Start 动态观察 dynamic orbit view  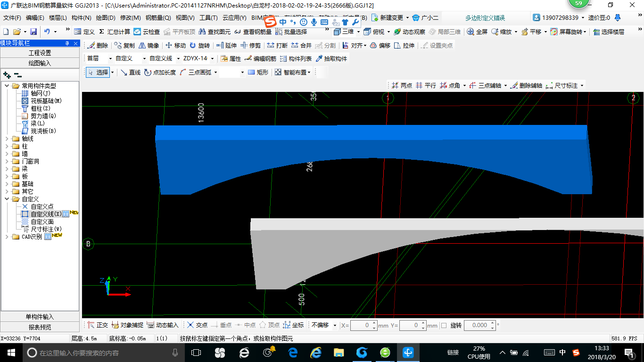[x=409, y=32]
